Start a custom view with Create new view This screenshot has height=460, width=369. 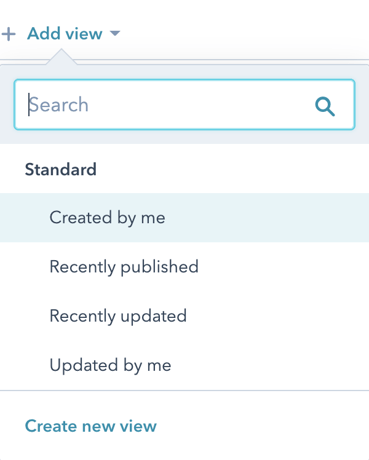[91, 426]
